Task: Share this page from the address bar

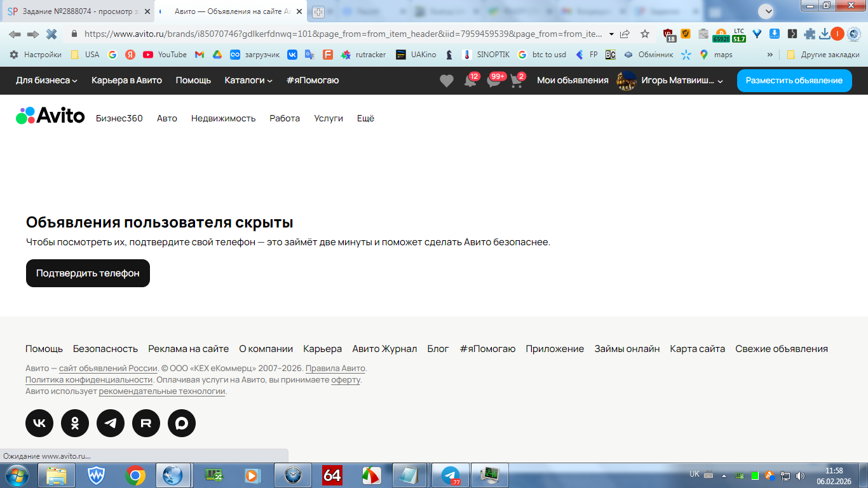Action: pyautogui.click(x=625, y=34)
